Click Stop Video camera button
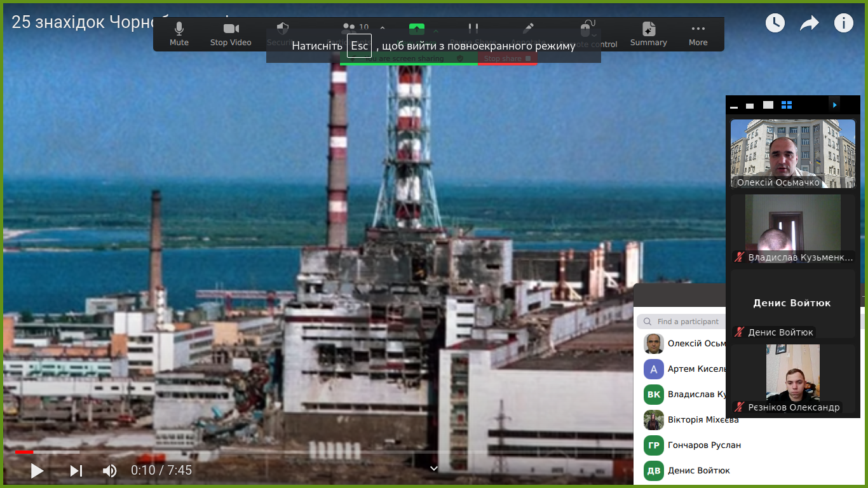868x488 pixels. pos(231,34)
